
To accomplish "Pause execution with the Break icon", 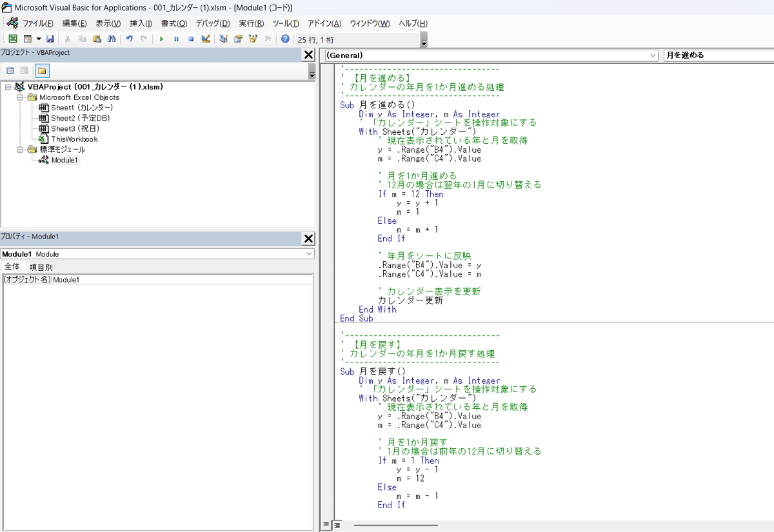I will point(175,39).
